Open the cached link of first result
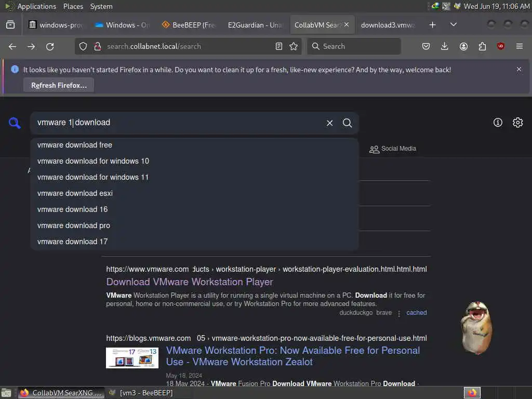532x399 pixels. [x=417, y=313]
